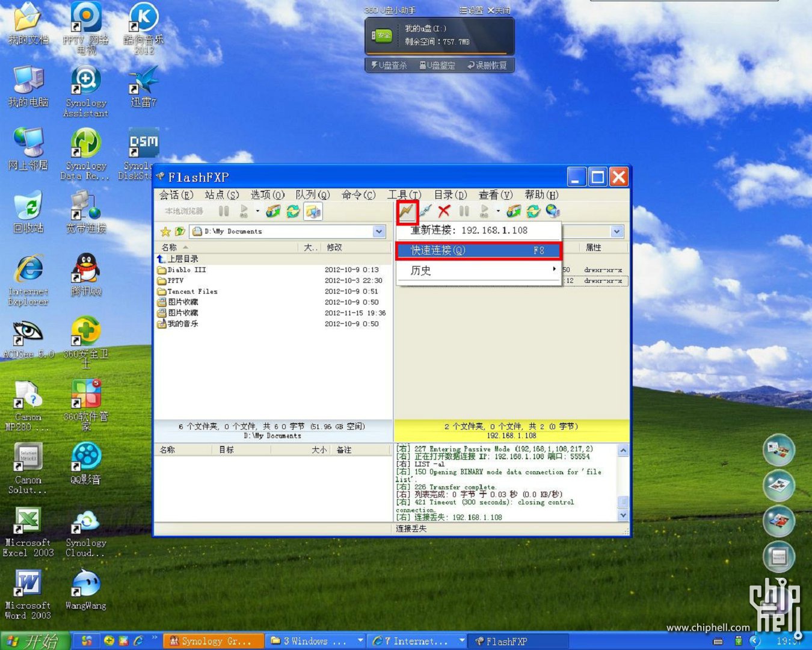This screenshot has width=812, height=650.
Task: Open the 回收站 recycle bin icon
Action: tap(28, 212)
